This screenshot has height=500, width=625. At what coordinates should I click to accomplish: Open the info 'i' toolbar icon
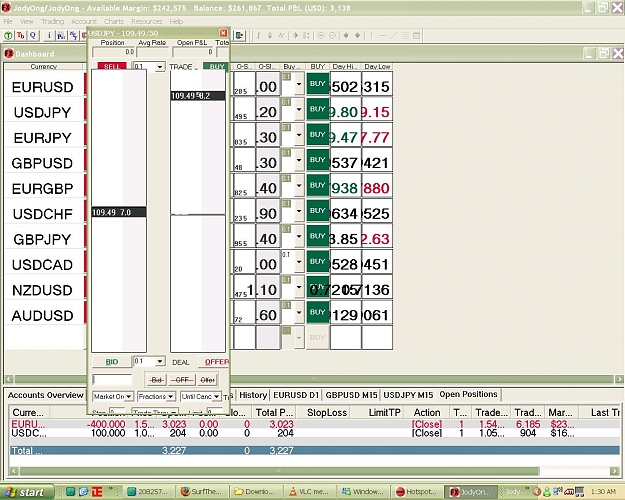pos(49,35)
